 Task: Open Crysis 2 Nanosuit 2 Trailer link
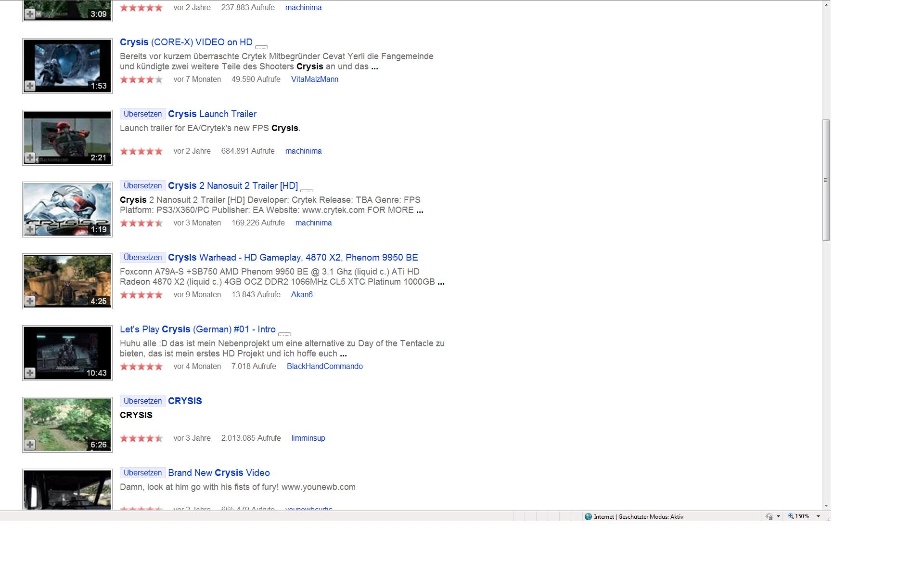[x=232, y=186]
